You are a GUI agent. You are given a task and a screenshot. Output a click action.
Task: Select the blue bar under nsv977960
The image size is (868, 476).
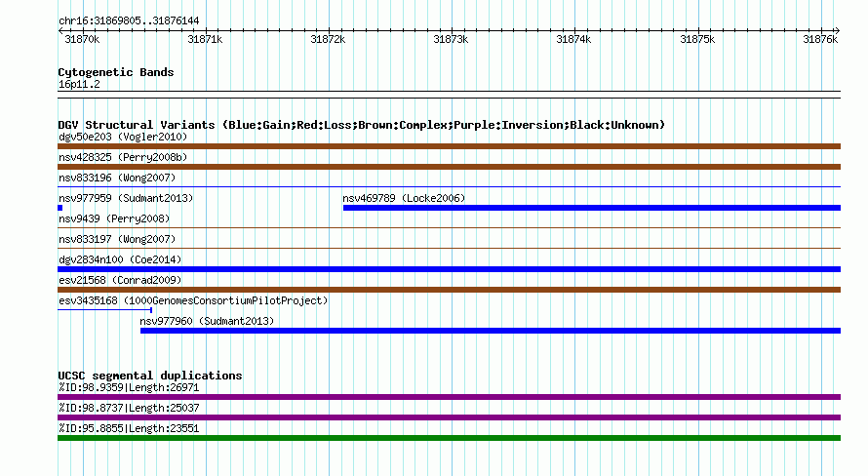[x=491, y=331]
